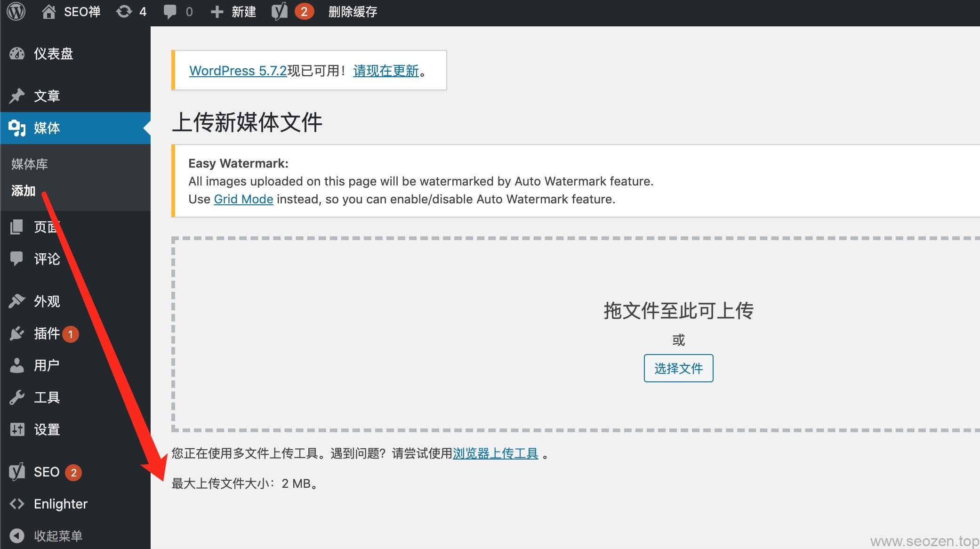This screenshot has width=980, height=549.
Task: Click the 上传新媒体文件 heading
Action: pos(247,122)
